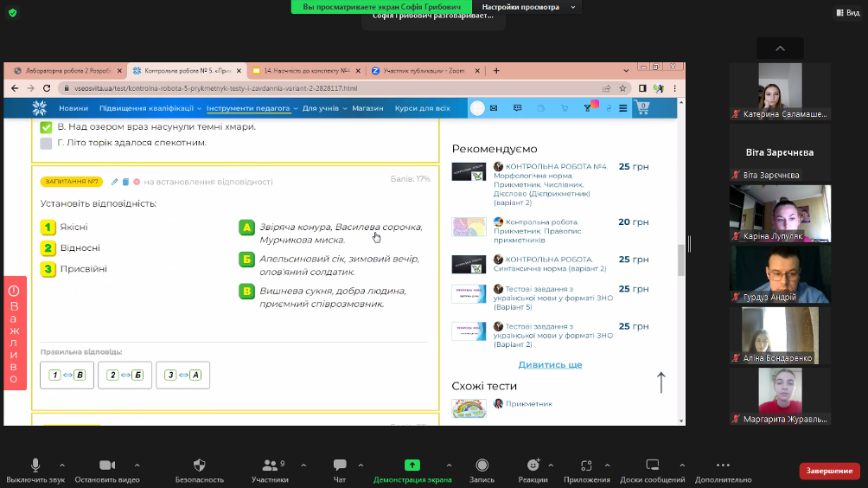Viewport: 868px width, 488px height.
Task: Open the Reactions emoji menu
Action: (x=533, y=466)
